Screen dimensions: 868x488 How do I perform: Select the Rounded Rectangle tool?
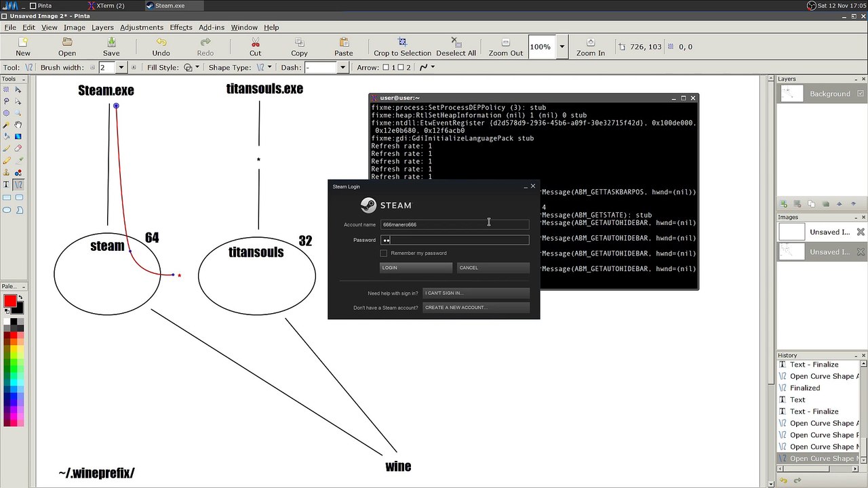tap(18, 197)
